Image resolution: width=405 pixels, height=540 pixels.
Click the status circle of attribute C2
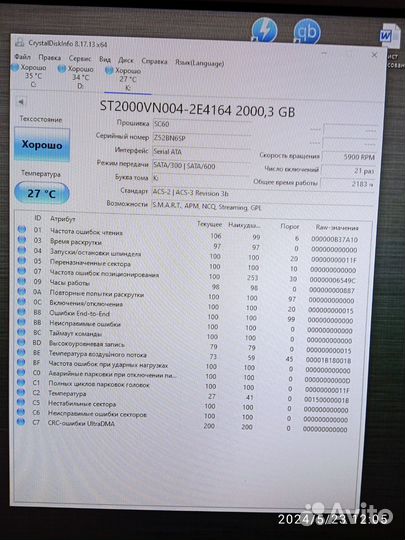(21, 392)
